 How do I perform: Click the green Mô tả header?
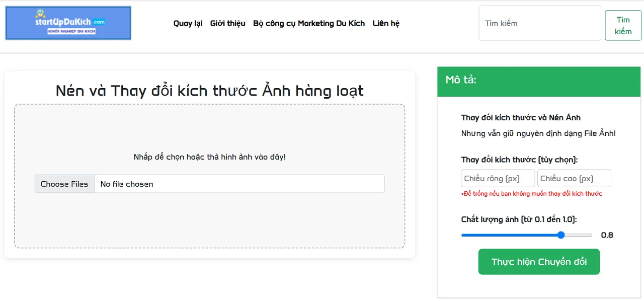[x=539, y=81]
